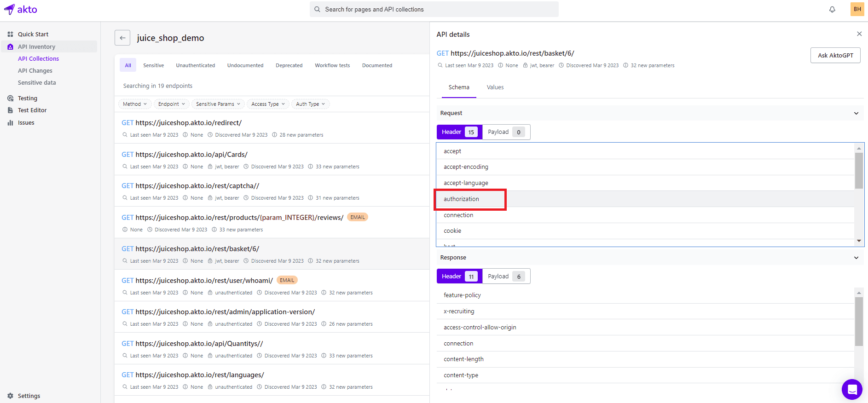Select the All tab
The image size is (868, 403).
pyautogui.click(x=128, y=65)
